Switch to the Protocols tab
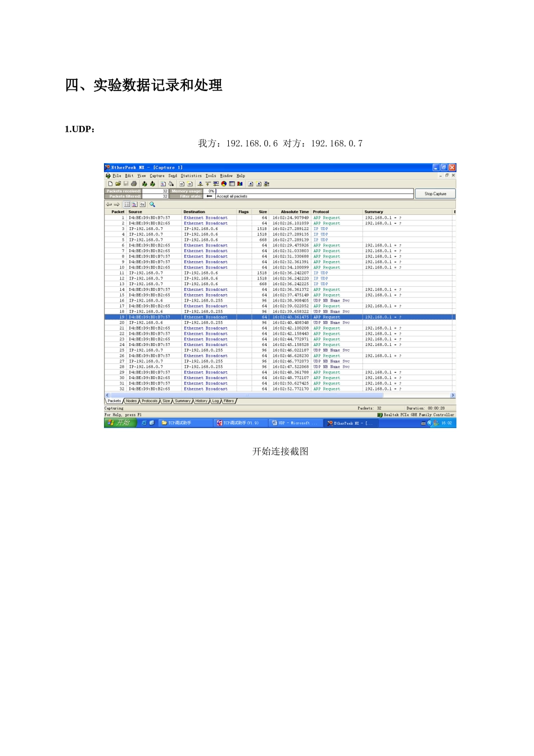 (150, 401)
